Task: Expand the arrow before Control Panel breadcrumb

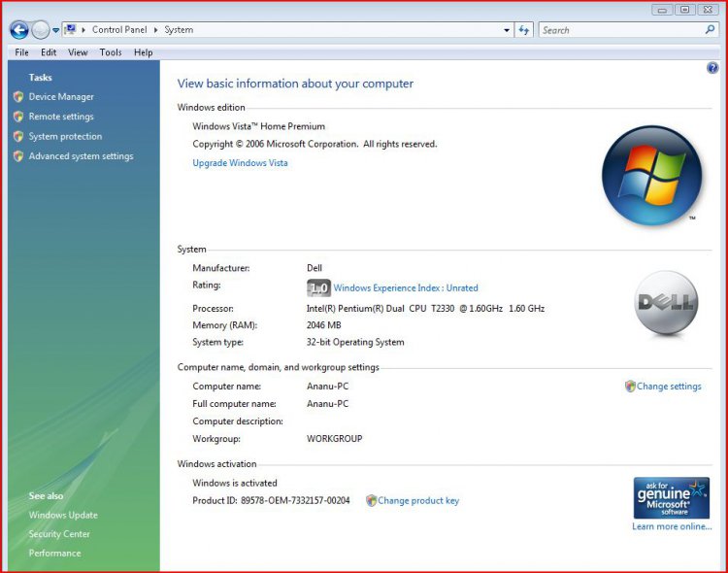Action: click(83, 30)
